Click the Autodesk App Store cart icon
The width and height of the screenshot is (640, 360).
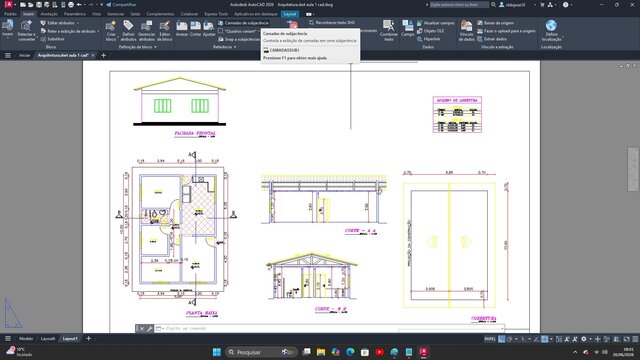[542, 4]
